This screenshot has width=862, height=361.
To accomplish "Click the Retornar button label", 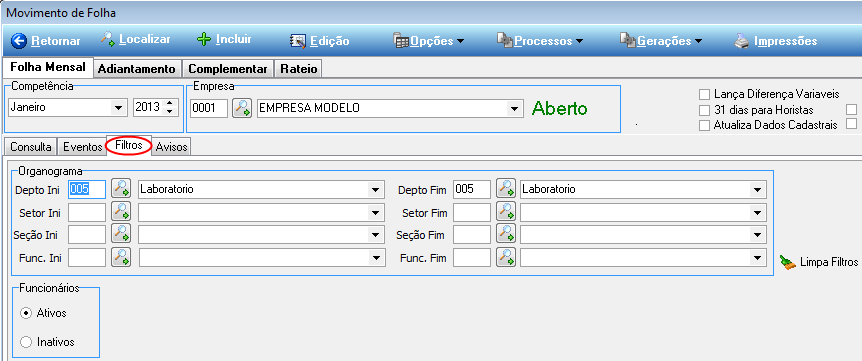I will click(x=56, y=41).
